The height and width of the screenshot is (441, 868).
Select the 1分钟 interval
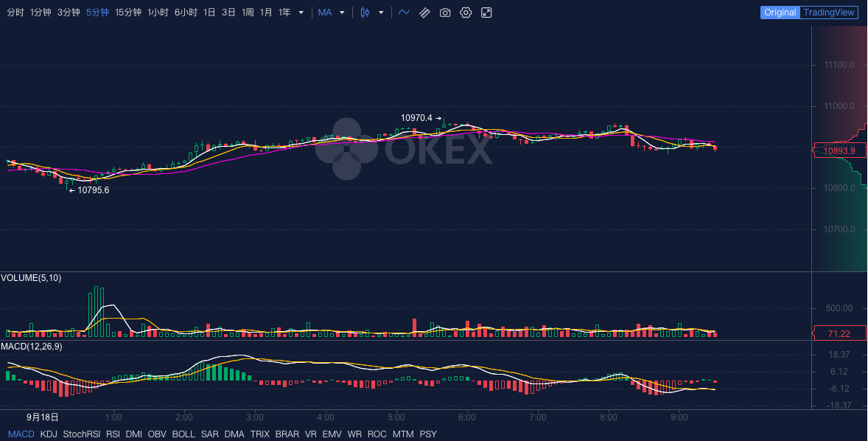tap(41, 13)
